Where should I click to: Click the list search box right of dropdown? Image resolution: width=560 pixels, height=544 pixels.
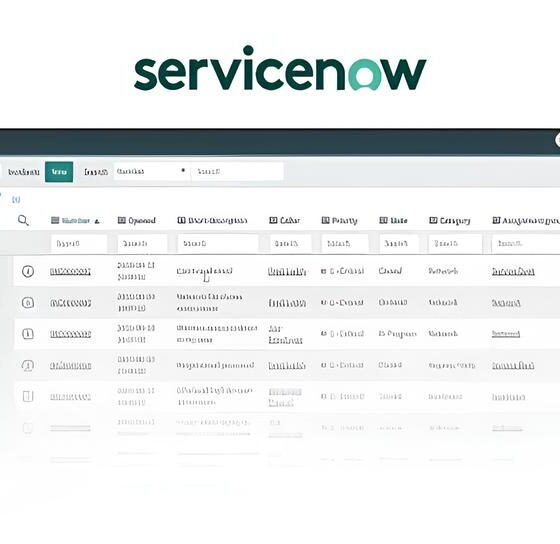238,171
